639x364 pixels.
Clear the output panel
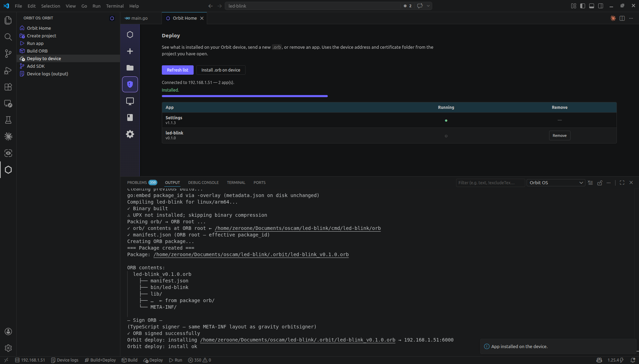point(591,183)
